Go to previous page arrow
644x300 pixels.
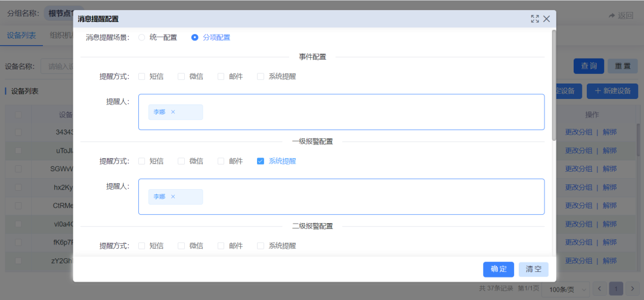[599, 289]
